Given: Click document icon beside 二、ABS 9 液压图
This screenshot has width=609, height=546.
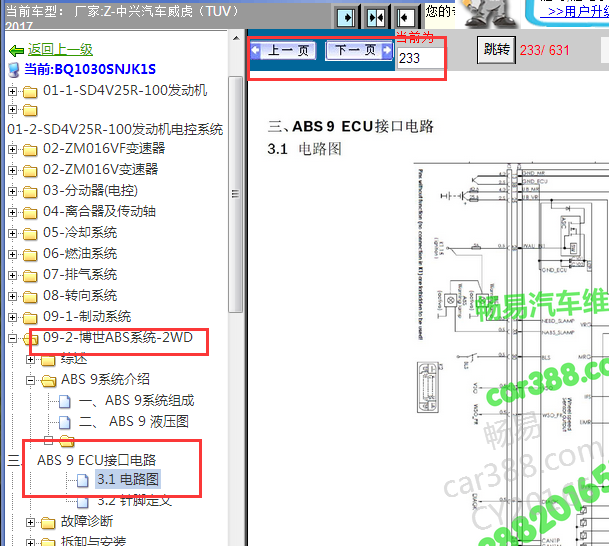Looking at the screenshot, I should (x=65, y=422).
